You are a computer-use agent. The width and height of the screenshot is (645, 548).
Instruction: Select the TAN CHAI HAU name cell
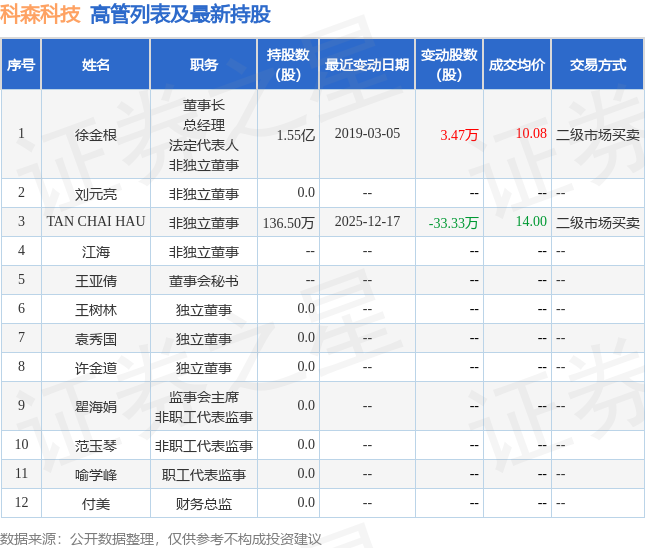click(96, 222)
